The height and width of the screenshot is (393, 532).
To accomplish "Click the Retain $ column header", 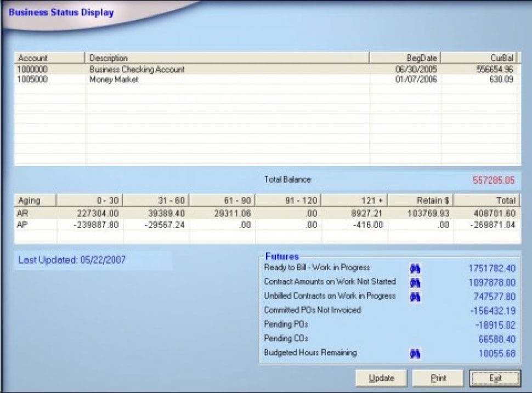I will (x=420, y=201).
